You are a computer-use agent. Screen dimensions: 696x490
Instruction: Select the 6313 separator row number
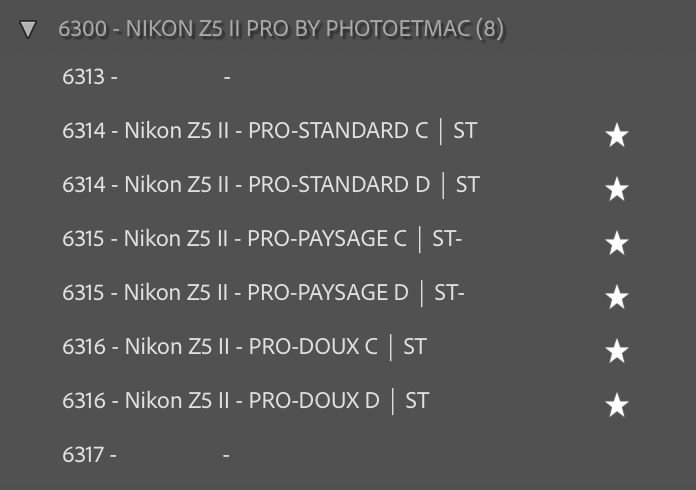click(x=85, y=77)
